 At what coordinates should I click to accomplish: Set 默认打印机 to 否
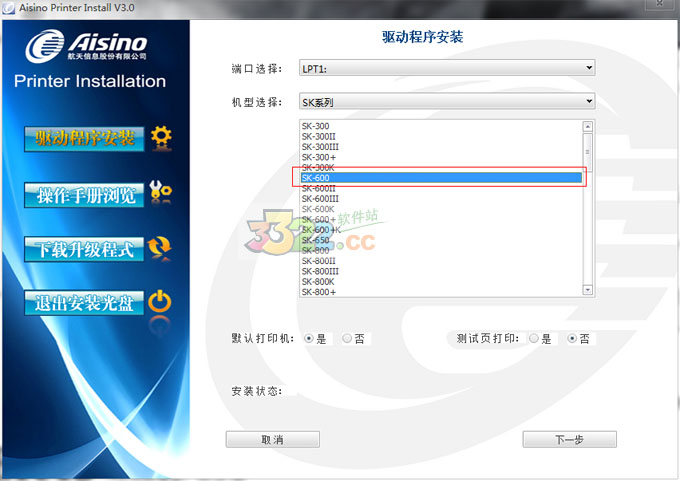347,338
